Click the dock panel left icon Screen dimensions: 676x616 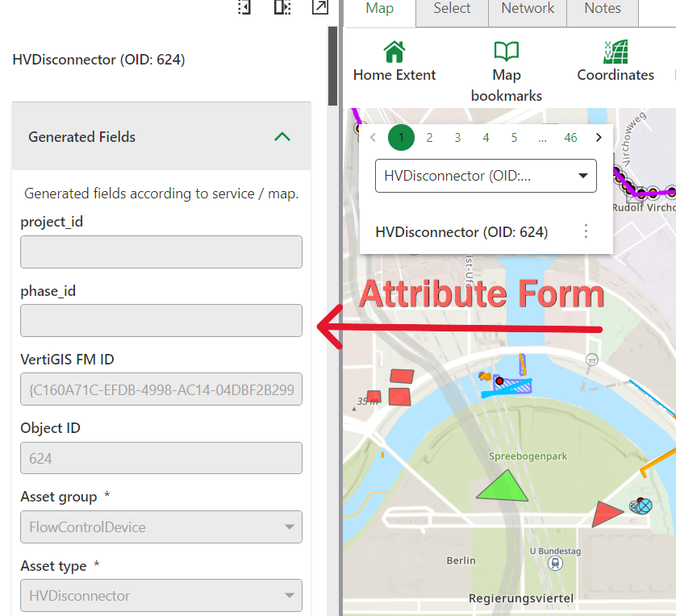click(244, 7)
